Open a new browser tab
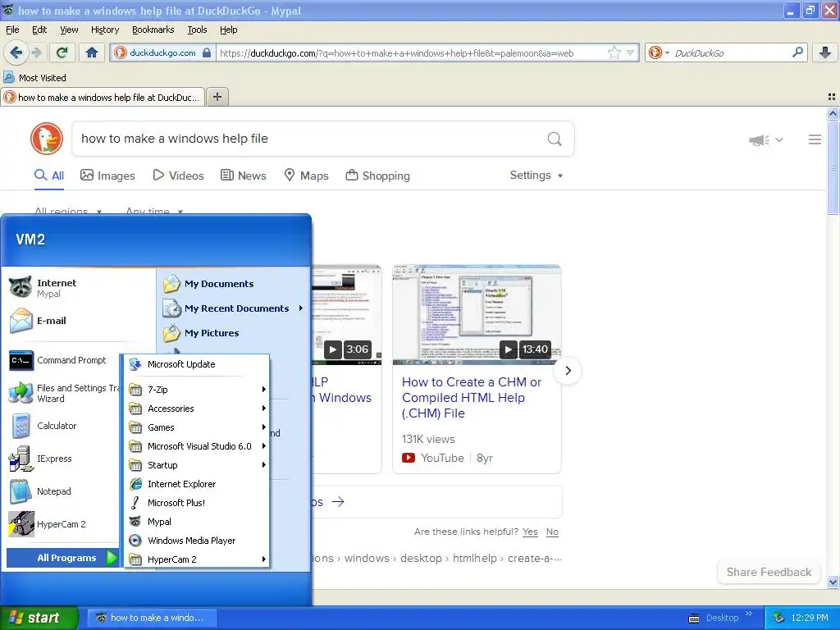Screen dimensions: 840x630 click(x=217, y=97)
